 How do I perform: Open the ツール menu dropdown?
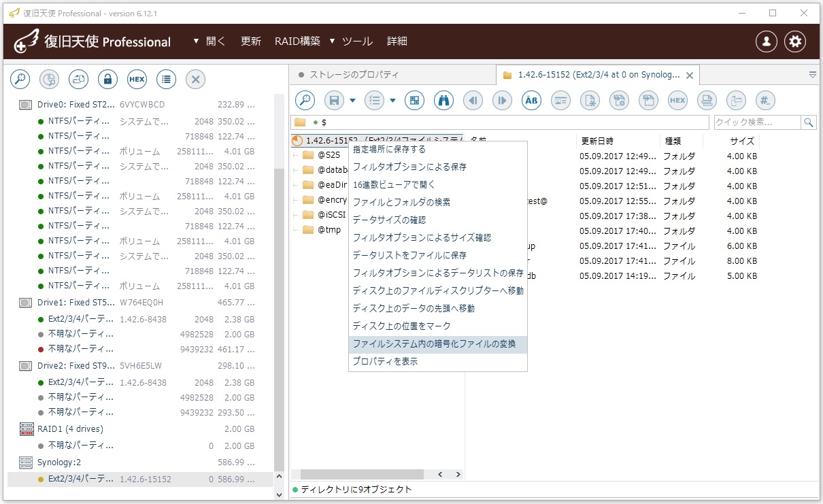click(x=351, y=41)
